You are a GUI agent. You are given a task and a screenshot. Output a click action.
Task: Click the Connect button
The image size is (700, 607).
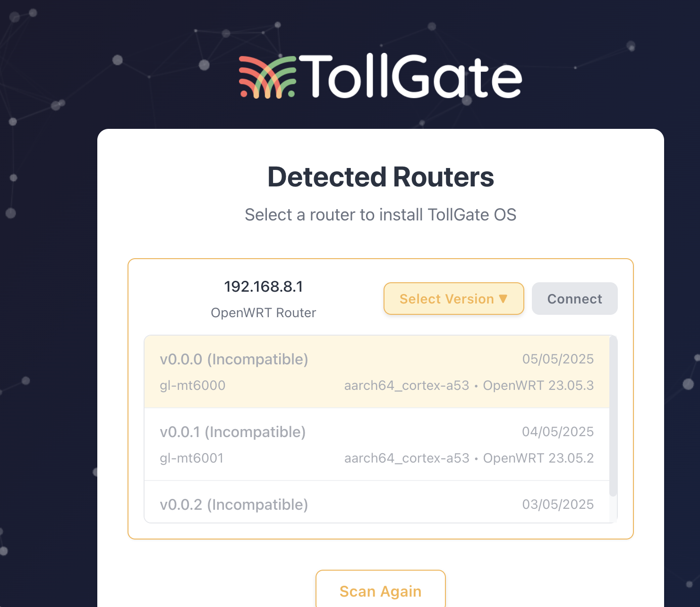[575, 299]
